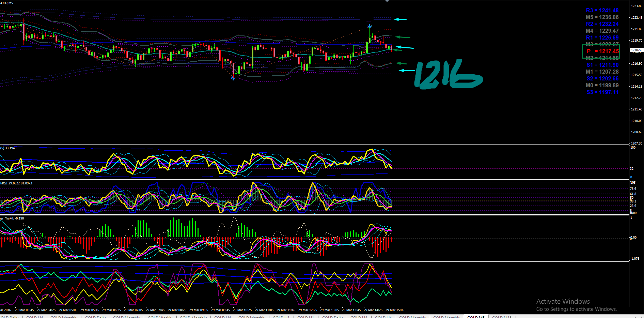Click the 1222.45 price axis label
Viewport: 644px width, 318px height.
pyautogui.click(x=637, y=17)
